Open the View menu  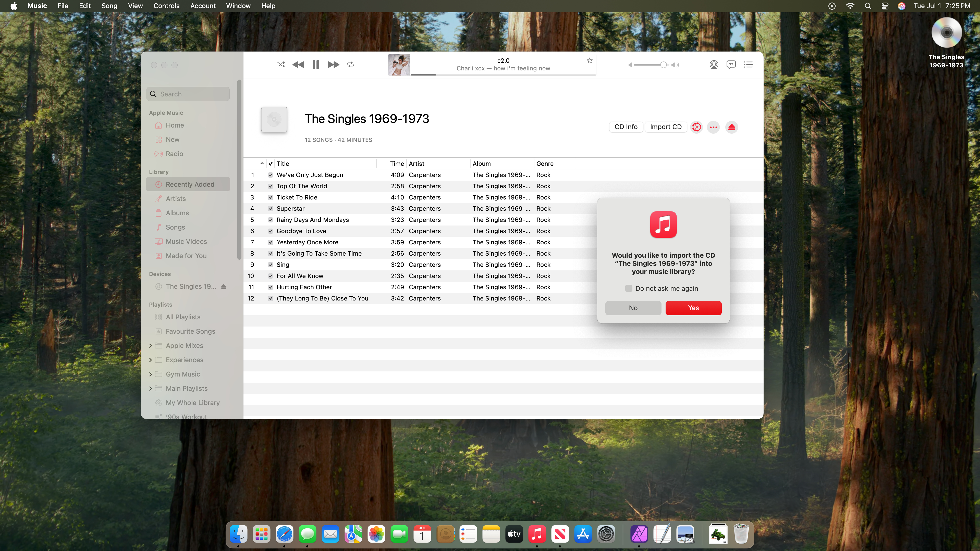pyautogui.click(x=135, y=6)
